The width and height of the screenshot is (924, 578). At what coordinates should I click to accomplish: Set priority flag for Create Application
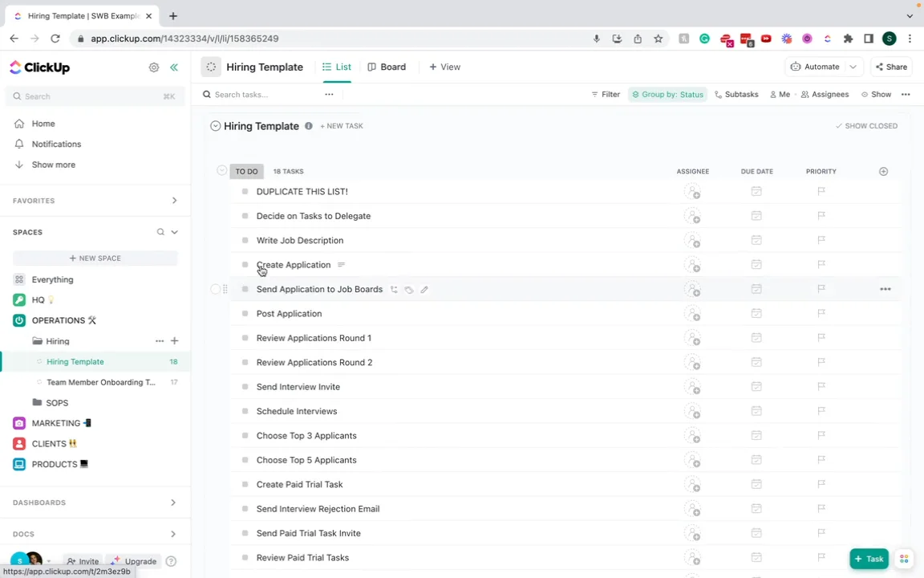click(821, 264)
